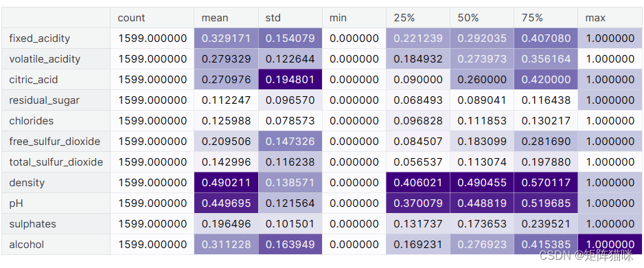Click the 0.089041 cell
The width and height of the screenshot is (644, 268).
pos(482,100)
